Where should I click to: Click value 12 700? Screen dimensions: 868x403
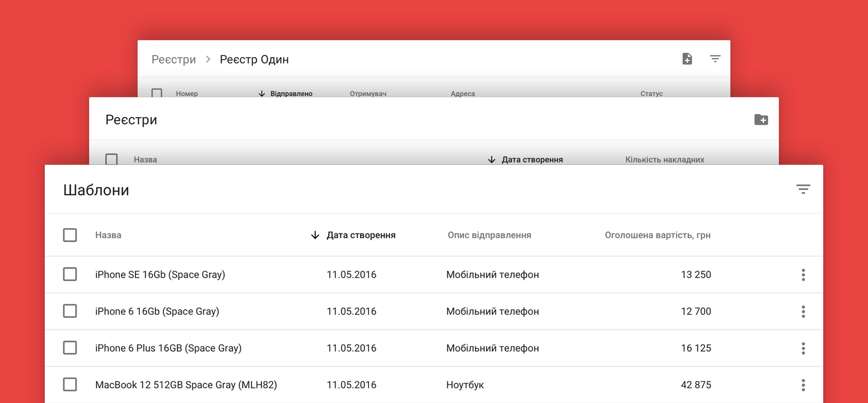click(x=696, y=311)
